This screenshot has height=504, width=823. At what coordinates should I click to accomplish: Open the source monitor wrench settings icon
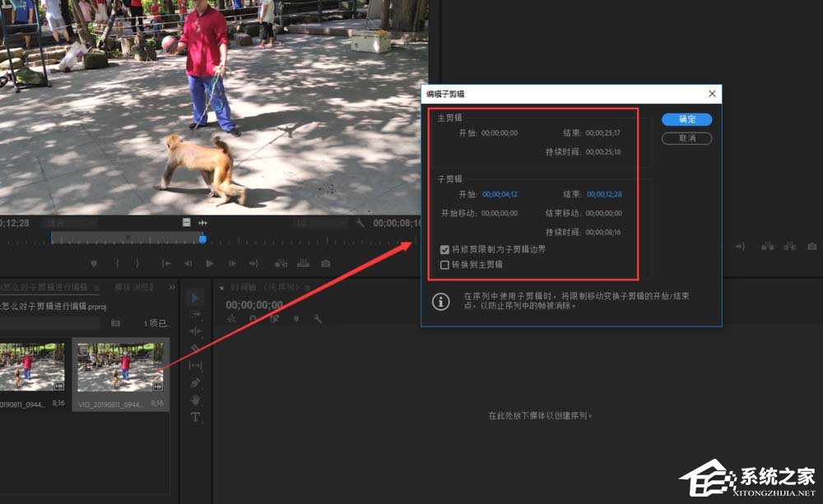pos(360,222)
